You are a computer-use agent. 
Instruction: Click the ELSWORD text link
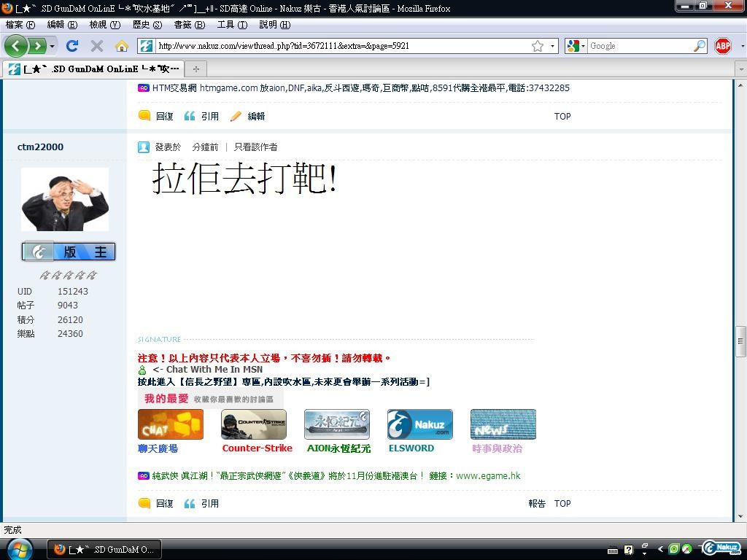(x=411, y=448)
